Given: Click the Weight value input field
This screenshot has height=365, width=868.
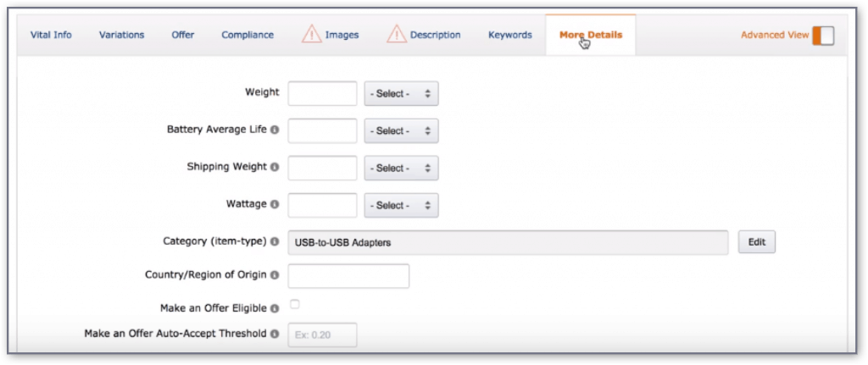Looking at the screenshot, I should click(x=322, y=94).
